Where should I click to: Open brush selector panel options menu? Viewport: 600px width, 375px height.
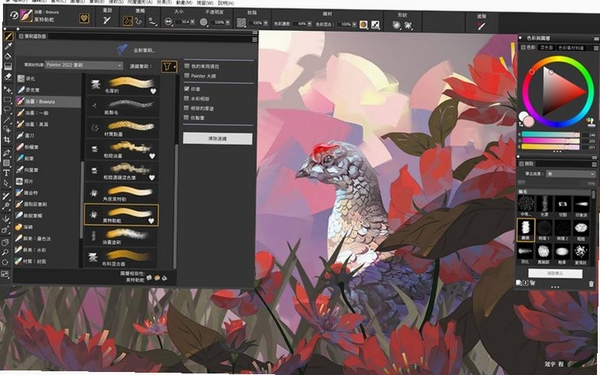pyautogui.click(x=254, y=38)
